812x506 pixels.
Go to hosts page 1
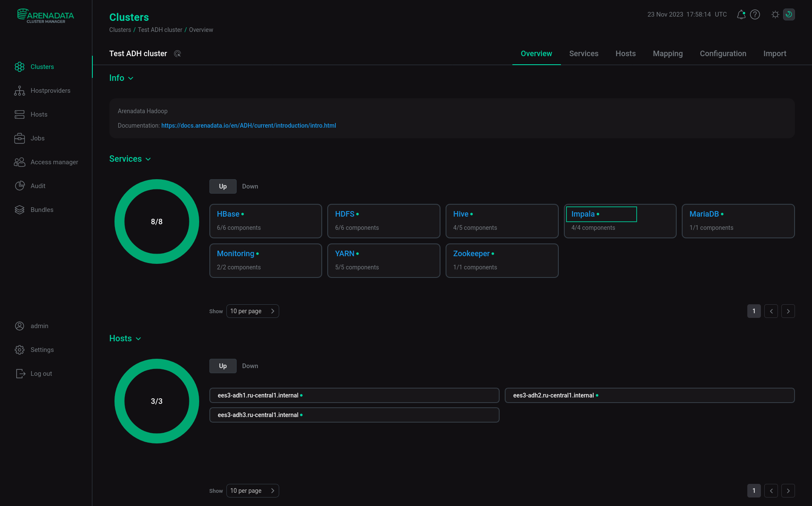pyautogui.click(x=754, y=491)
